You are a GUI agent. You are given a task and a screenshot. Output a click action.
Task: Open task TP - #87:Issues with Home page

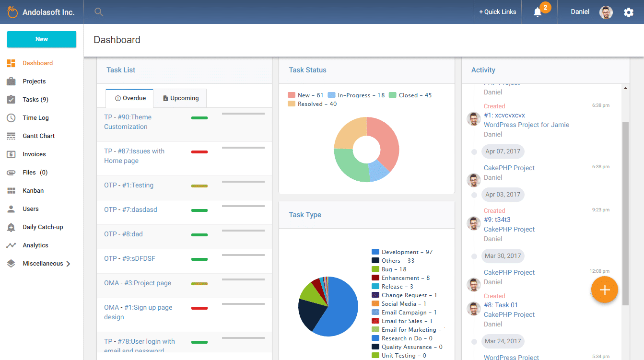tap(134, 156)
